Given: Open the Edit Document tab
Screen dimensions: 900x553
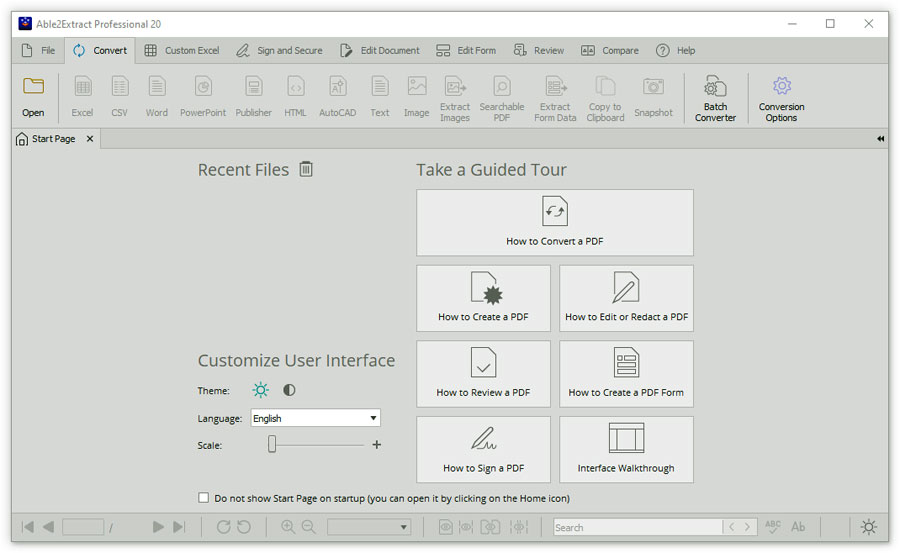Looking at the screenshot, I should click(380, 51).
